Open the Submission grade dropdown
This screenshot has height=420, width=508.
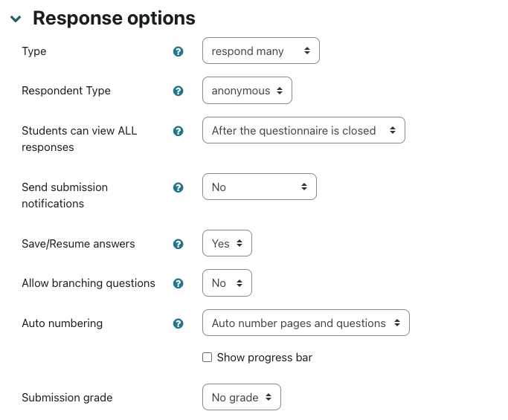click(x=242, y=398)
